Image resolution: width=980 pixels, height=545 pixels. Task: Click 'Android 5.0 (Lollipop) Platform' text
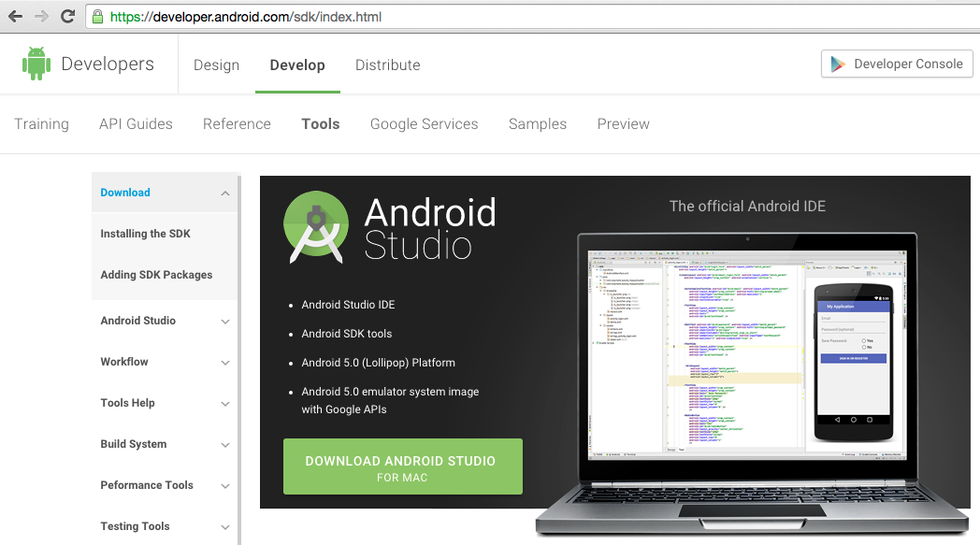point(378,363)
